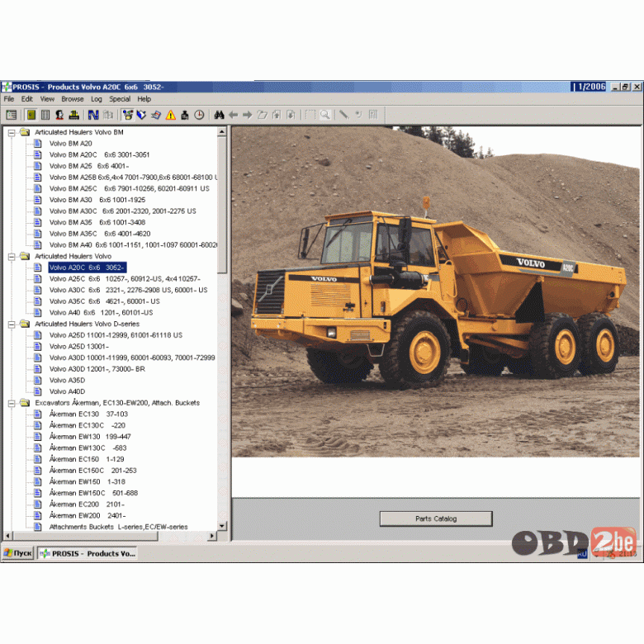Screen dimensions: 644x644
Task: Click the binoculars search icon
Action: [x=219, y=115]
